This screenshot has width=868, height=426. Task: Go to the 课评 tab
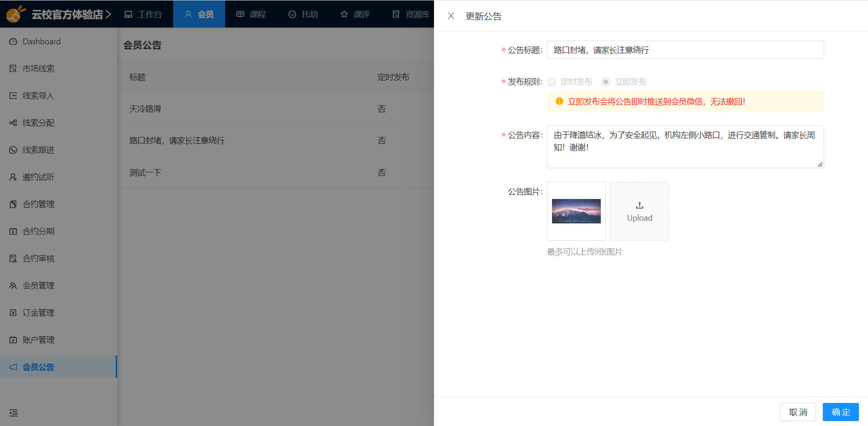coord(355,14)
